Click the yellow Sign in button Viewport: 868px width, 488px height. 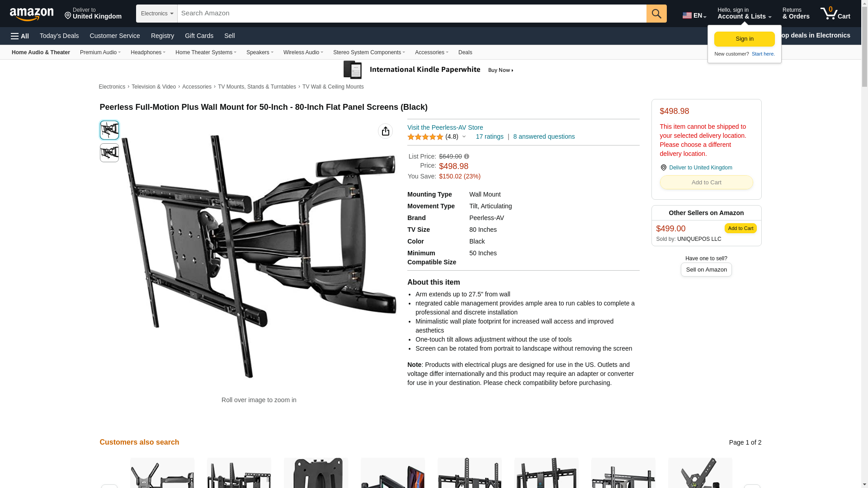[x=744, y=39]
